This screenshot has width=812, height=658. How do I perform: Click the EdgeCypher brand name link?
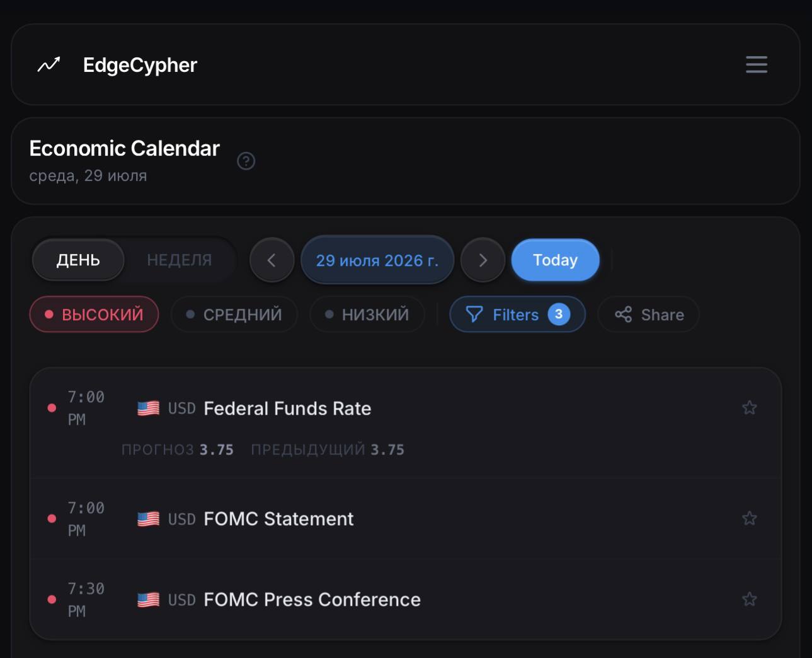point(140,64)
